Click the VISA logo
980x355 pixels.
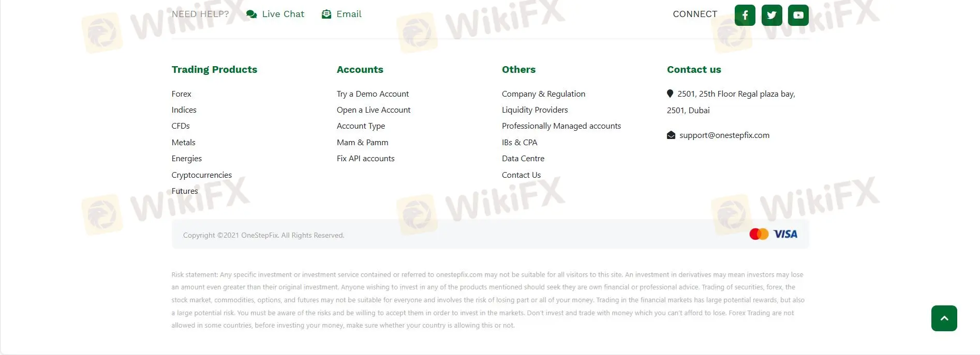785,234
